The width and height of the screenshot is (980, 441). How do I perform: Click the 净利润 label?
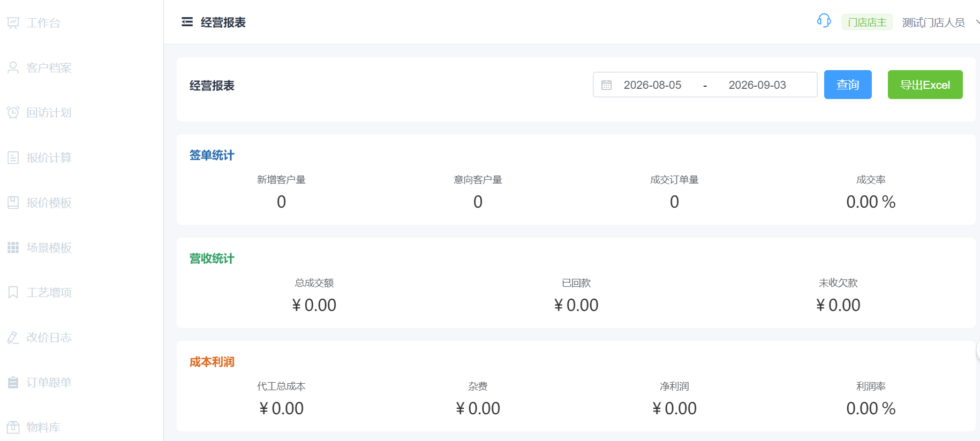coord(674,386)
